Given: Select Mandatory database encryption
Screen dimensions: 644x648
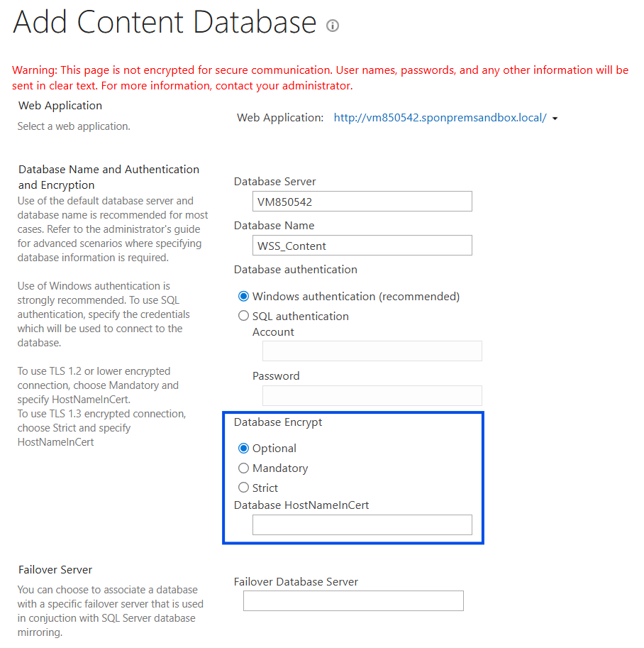Looking at the screenshot, I should pos(243,468).
